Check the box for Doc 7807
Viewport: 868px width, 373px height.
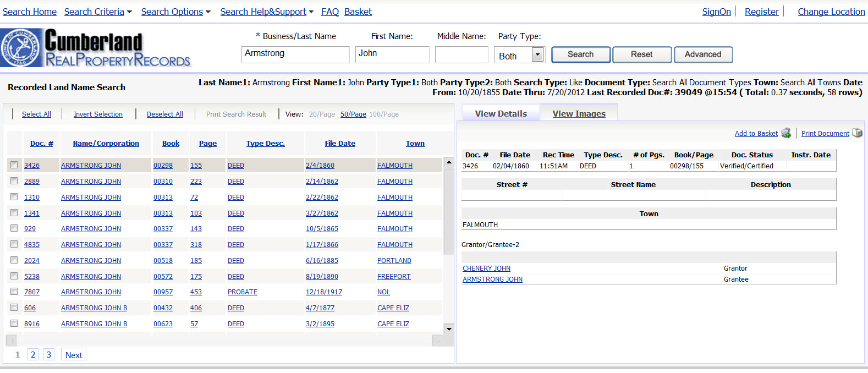pos(14,292)
